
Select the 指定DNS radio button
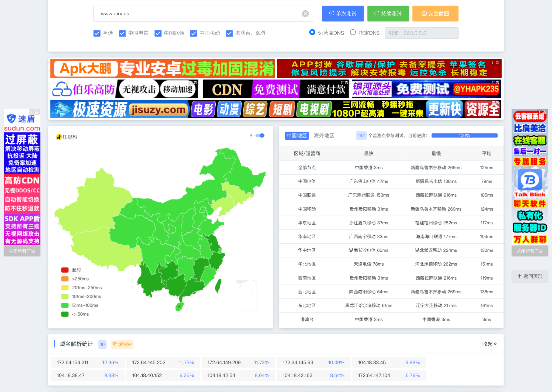click(353, 32)
